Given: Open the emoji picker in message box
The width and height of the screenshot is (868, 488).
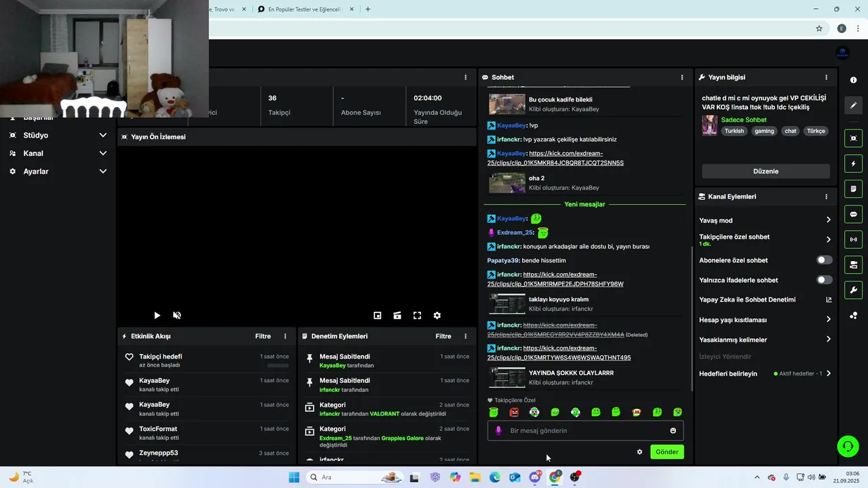Looking at the screenshot, I should click(673, 430).
